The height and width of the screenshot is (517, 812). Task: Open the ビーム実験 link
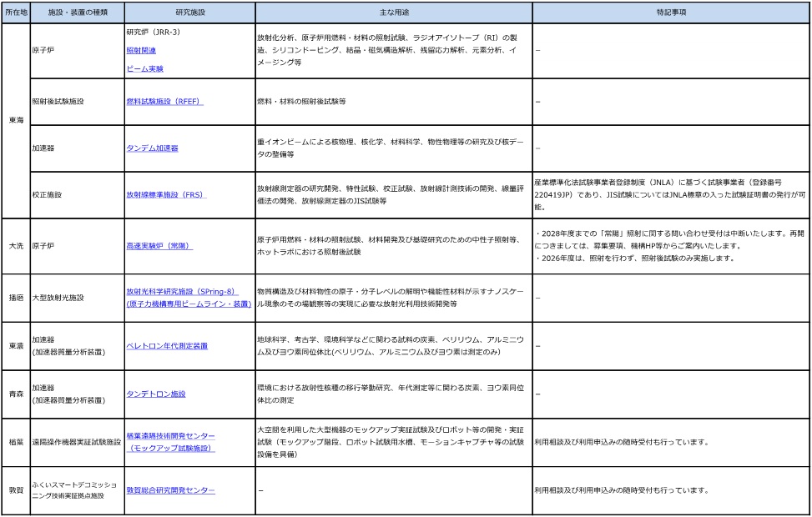pyautogui.click(x=144, y=68)
